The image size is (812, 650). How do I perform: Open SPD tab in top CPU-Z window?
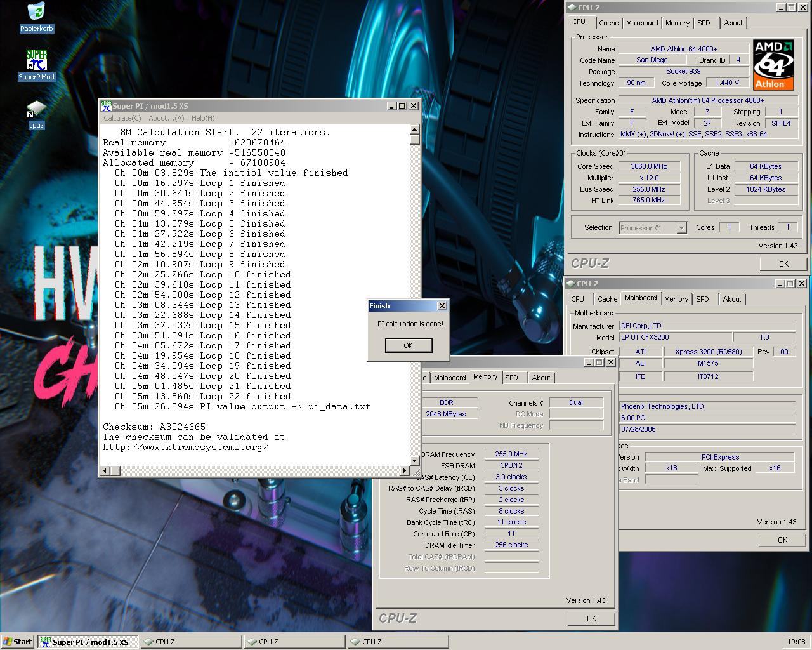click(x=704, y=23)
